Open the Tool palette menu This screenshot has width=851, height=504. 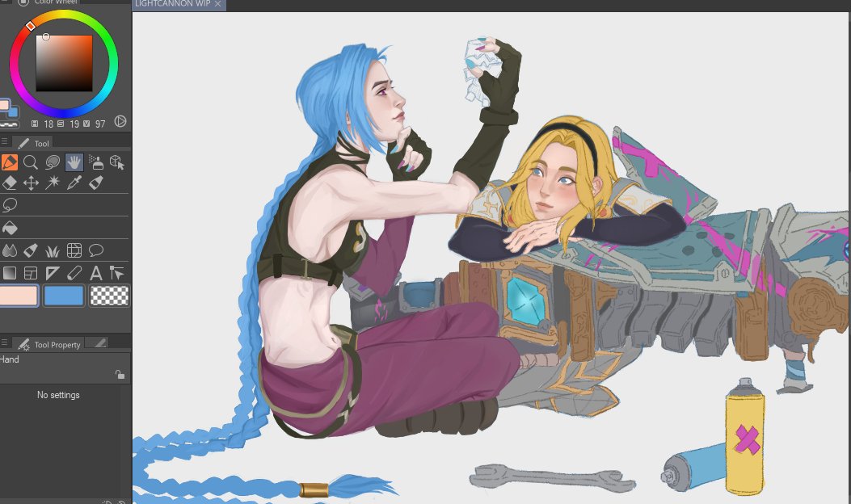point(6,140)
